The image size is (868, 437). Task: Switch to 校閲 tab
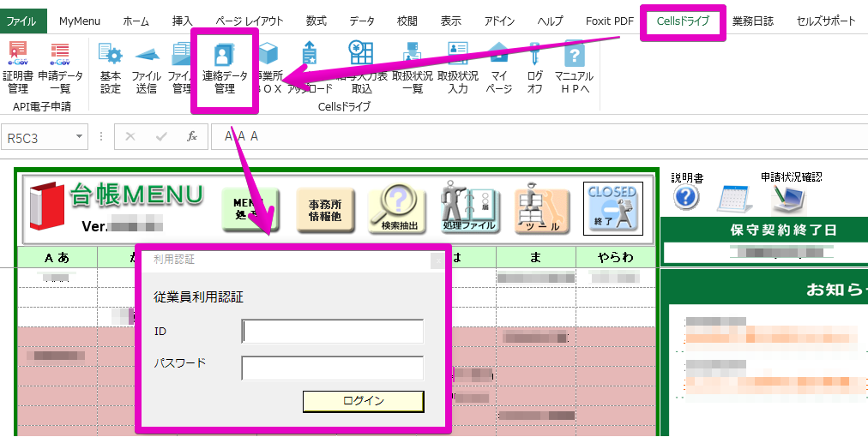(407, 21)
